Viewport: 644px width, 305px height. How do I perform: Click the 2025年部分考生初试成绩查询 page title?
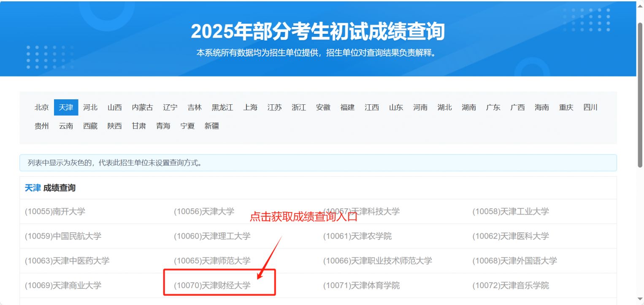[x=318, y=31]
